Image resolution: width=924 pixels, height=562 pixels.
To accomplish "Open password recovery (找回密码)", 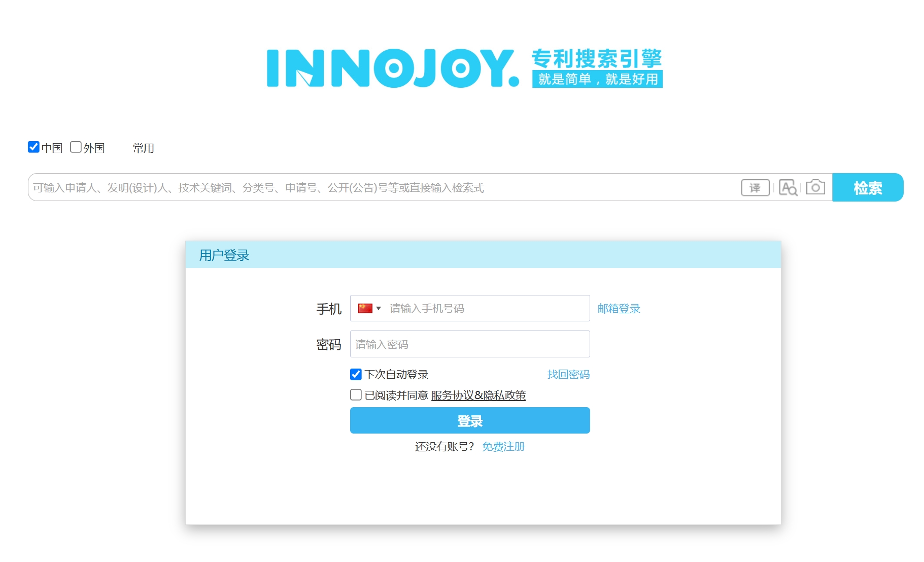I will point(567,374).
